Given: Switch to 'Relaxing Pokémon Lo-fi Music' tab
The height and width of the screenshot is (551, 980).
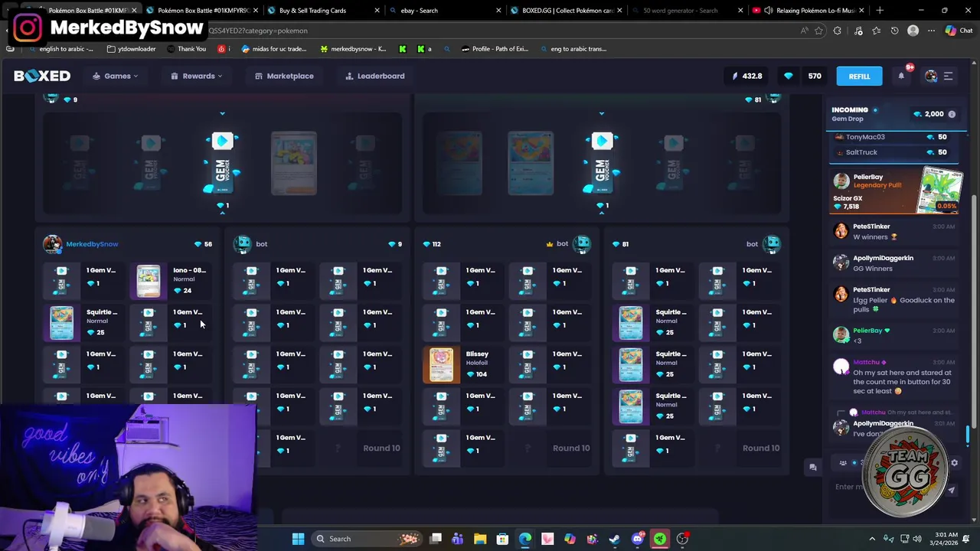Looking at the screenshot, I should tap(810, 10).
